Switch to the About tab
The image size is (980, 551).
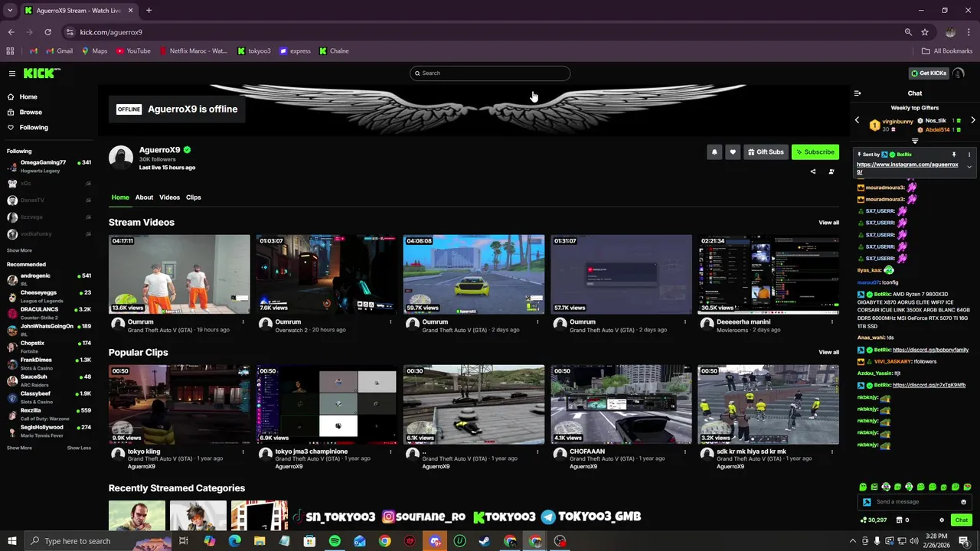(x=144, y=197)
